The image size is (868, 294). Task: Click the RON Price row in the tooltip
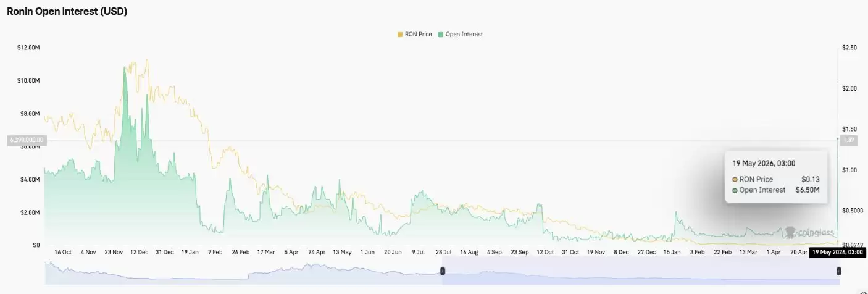[776, 179]
